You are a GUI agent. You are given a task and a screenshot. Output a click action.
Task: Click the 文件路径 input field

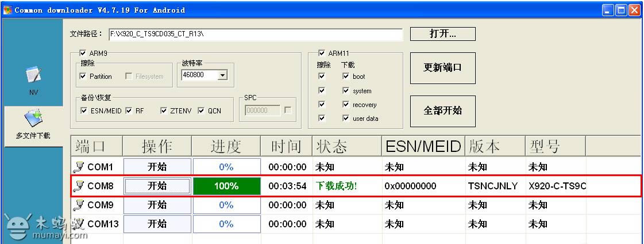[255, 35]
